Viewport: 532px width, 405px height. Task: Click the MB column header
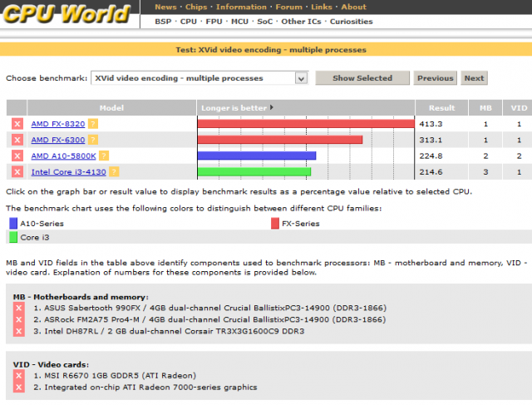click(x=485, y=107)
